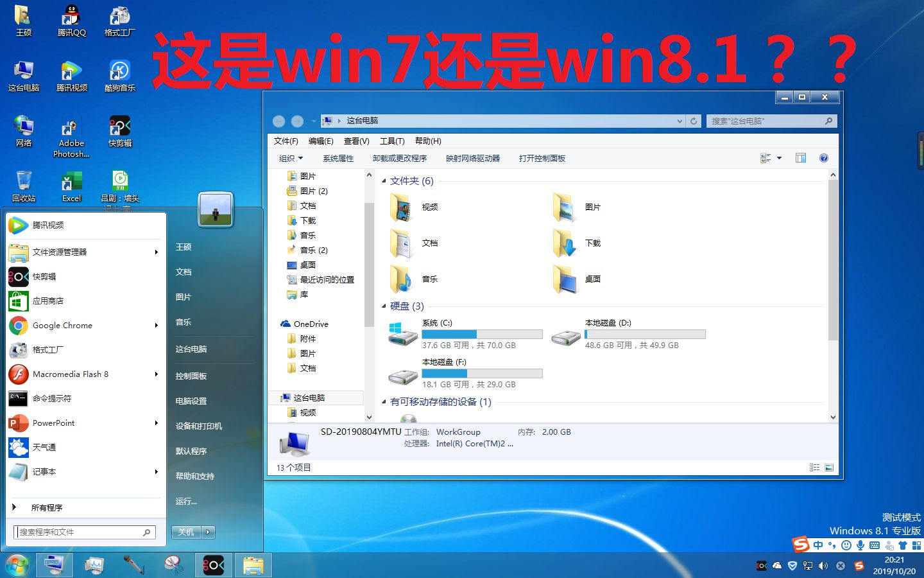Open 酷狗音乐 desktop icon
The width and height of the screenshot is (924, 578).
point(120,76)
